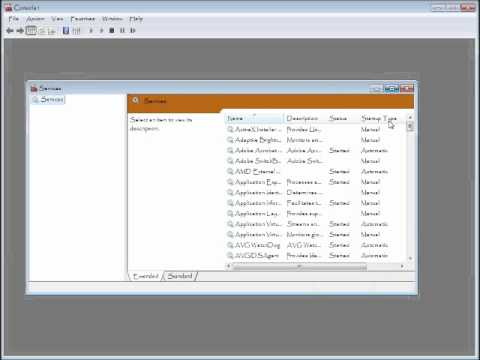Click 'Facilitates t...' description of Application Infor row
This screenshot has width=480, height=360.
click(x=304, y=203)
